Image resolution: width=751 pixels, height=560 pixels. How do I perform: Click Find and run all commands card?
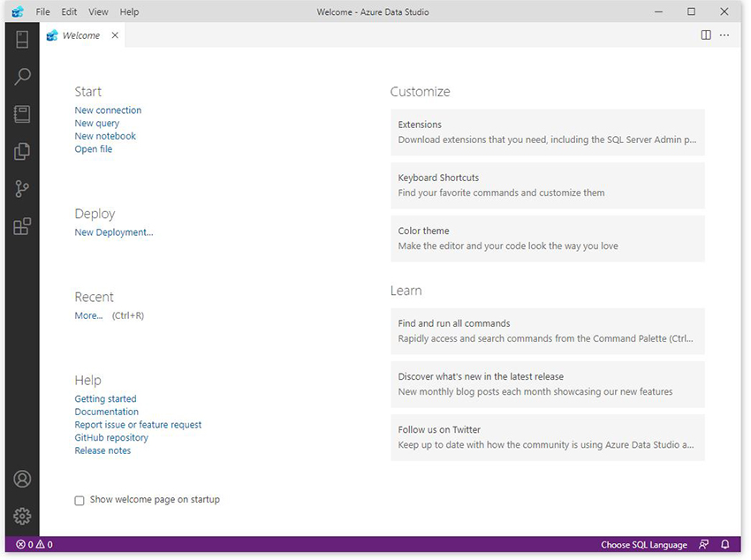548,331
